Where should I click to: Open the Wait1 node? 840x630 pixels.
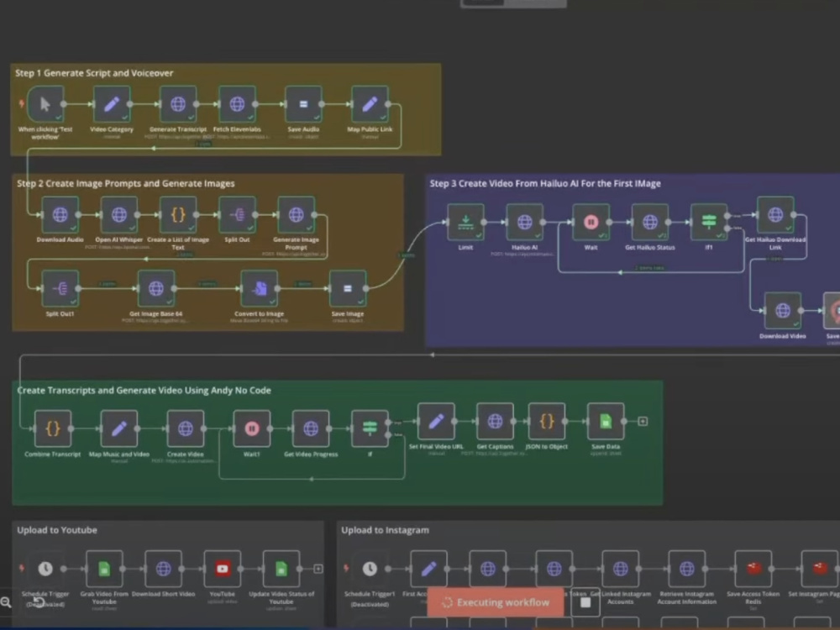[x=252, y=428]
